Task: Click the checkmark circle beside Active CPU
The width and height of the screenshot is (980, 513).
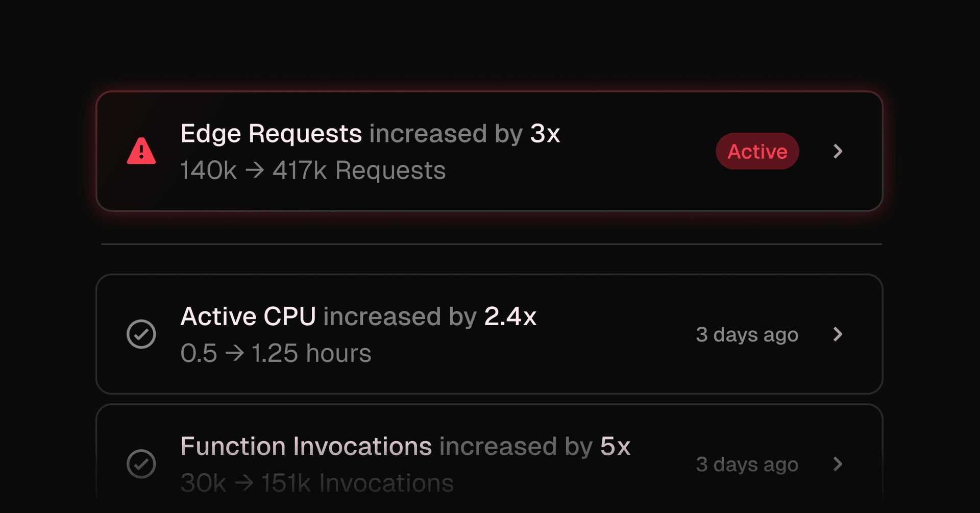Action: click(x=141, y=334)
